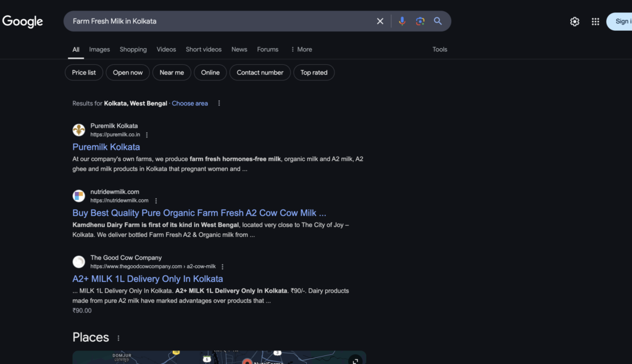Screen dimensions: 632x364
Task: Apply the Top rated filter chip
Action: coord(314,73)
